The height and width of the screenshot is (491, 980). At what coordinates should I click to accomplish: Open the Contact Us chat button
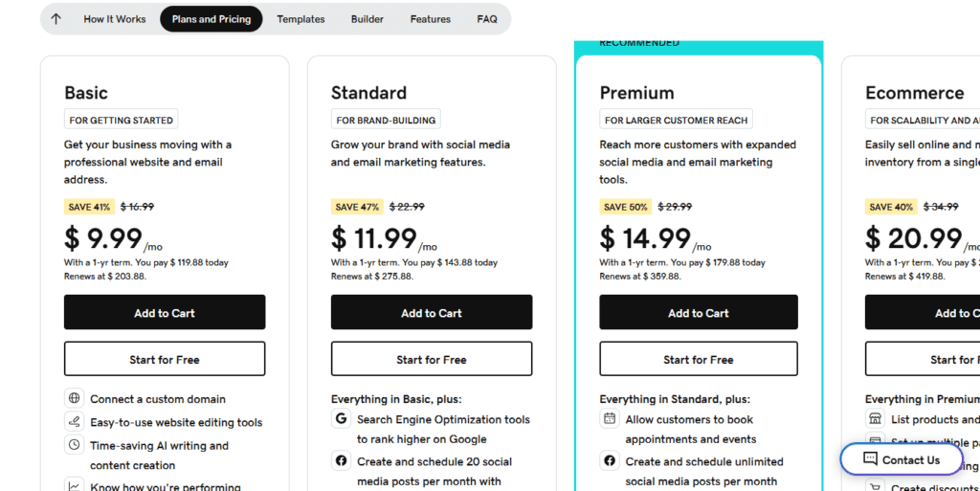pyautogui.click(x=902, y=459)
